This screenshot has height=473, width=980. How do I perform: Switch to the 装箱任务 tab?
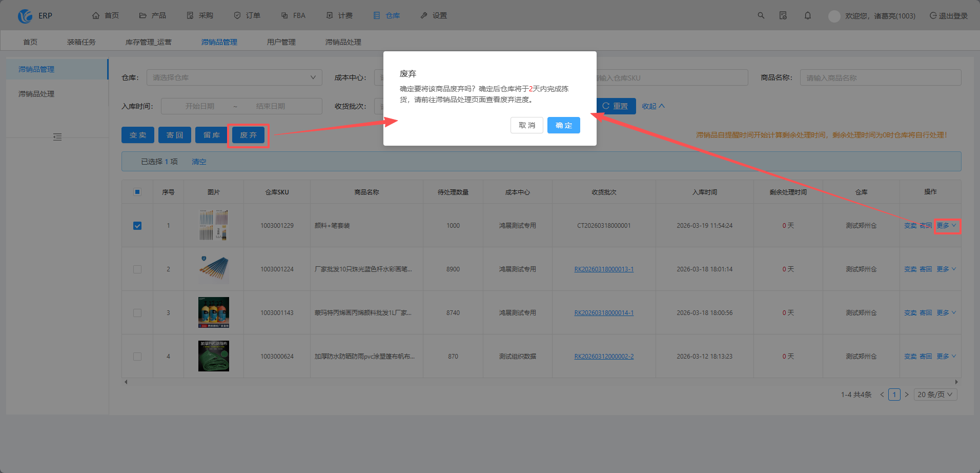point(81,42)
